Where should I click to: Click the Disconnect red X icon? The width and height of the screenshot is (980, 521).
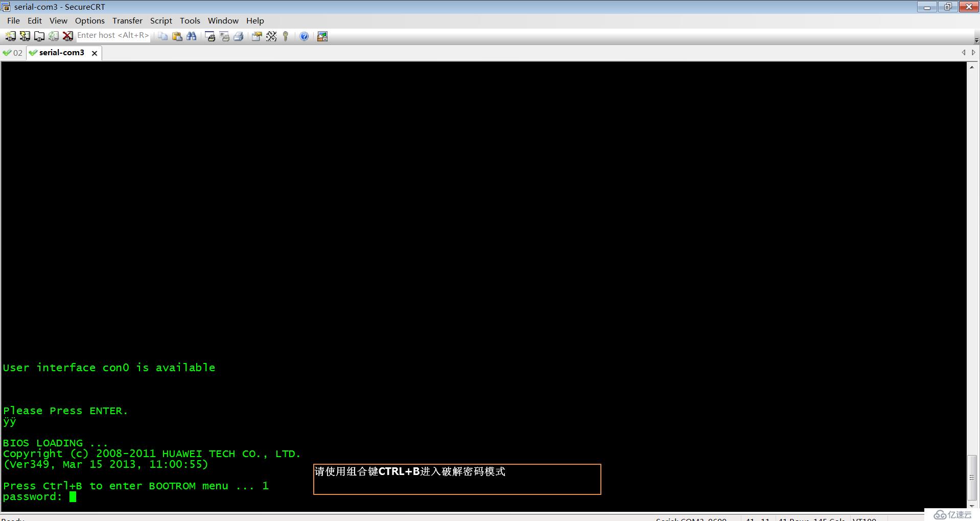click(x=67, y=36)
